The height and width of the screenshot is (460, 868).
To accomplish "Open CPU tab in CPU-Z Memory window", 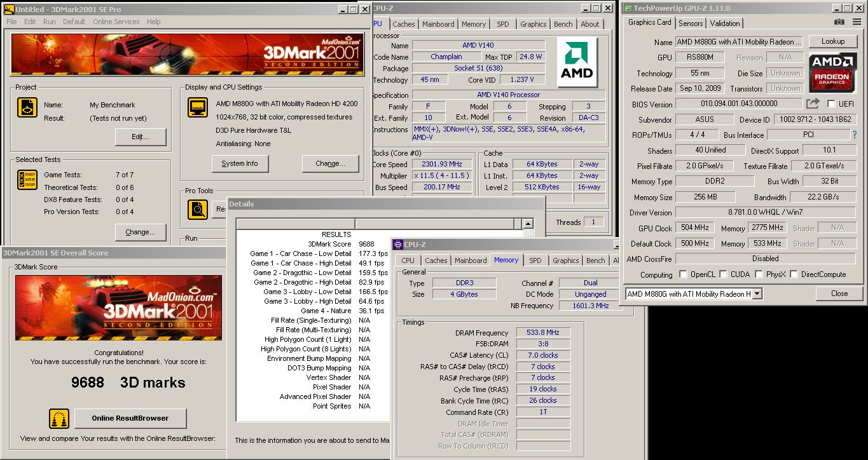I will click(x=408, y=260).
